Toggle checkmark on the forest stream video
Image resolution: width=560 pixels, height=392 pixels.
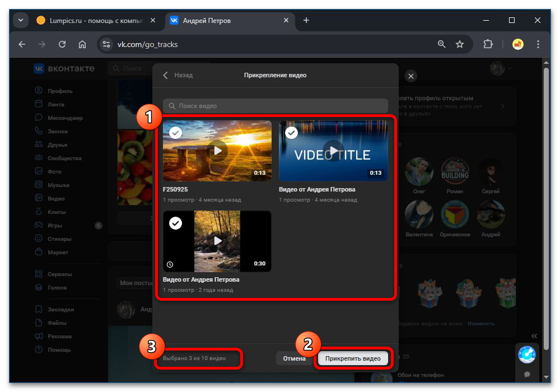tap(176, 223)
